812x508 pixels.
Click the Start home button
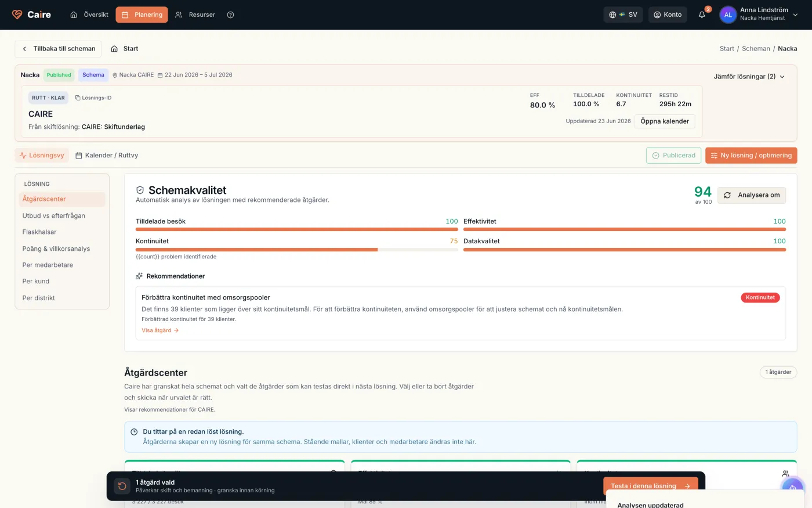pos(125,49)
